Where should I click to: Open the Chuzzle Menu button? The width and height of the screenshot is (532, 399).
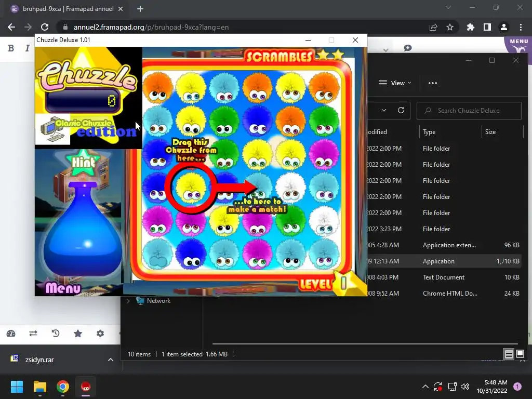click(63, 288)
